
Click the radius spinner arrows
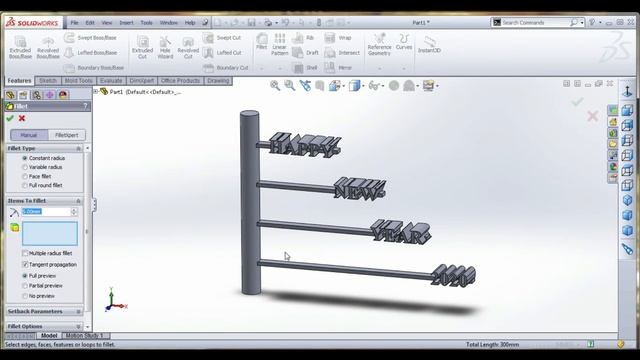click(74, 211)
